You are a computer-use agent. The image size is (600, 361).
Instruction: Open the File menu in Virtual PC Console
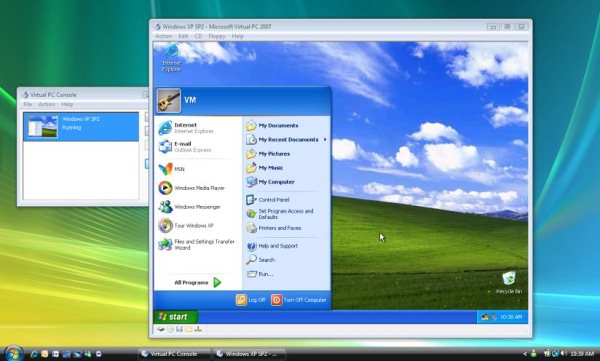28,104
